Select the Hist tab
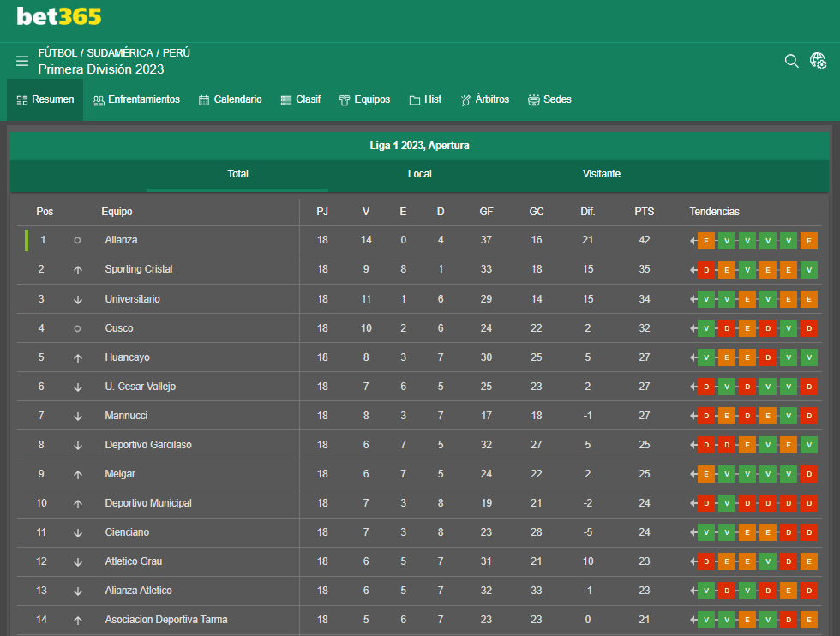 tap(425, 99)
